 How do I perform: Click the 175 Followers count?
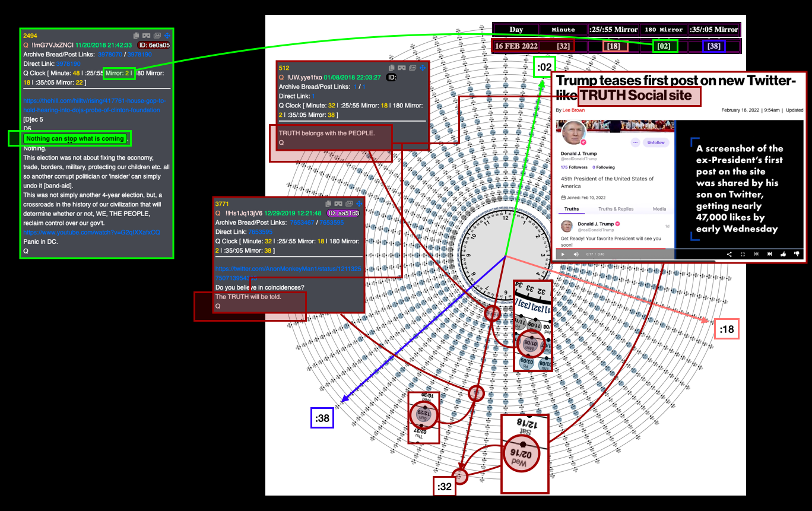(x=574, y=167)
